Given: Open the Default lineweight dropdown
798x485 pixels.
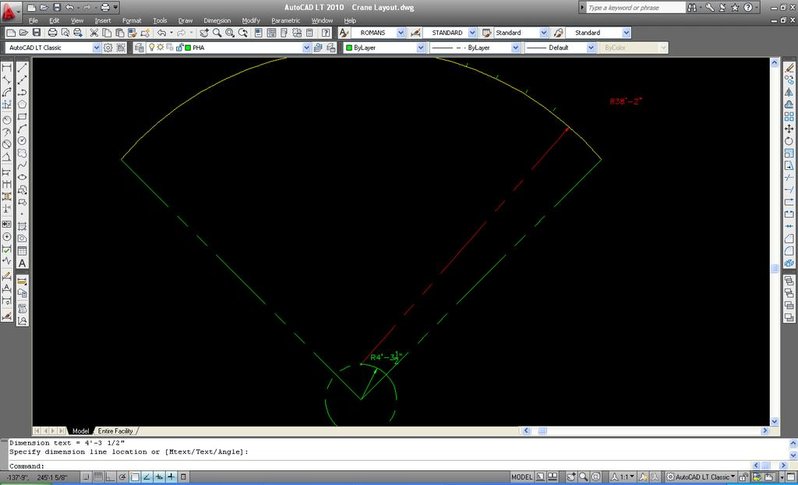Looking at the screenshot, I should click(x=591, y=47).
